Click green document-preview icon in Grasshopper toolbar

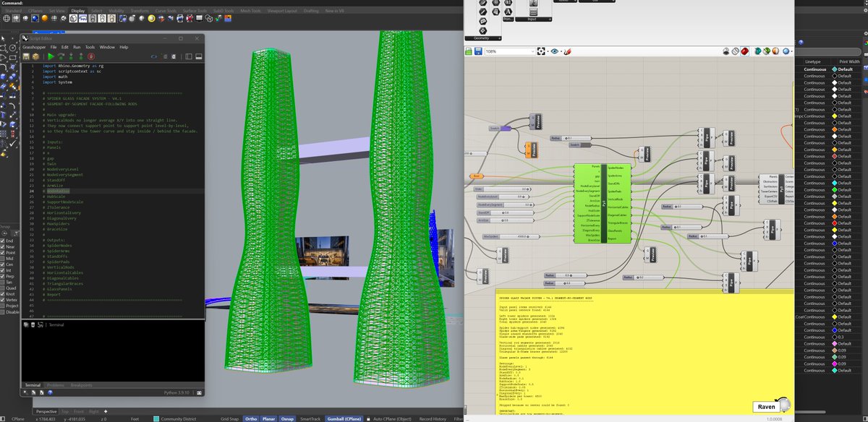coord(767,51)
